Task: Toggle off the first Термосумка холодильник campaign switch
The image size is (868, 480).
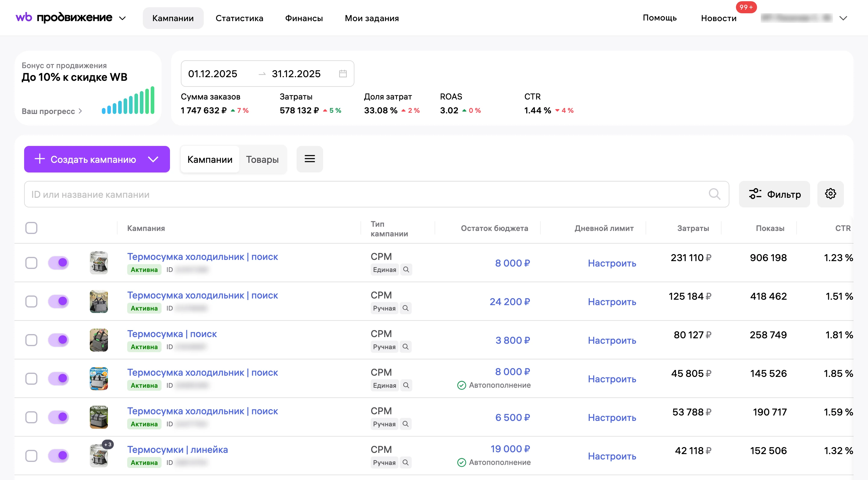Action: 58,263
